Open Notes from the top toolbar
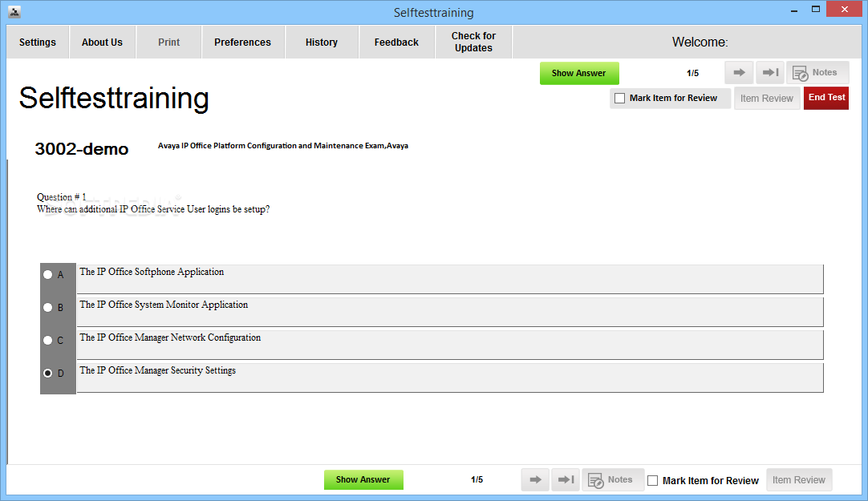This screenshot has height=501, width=868. coord(817,72)
